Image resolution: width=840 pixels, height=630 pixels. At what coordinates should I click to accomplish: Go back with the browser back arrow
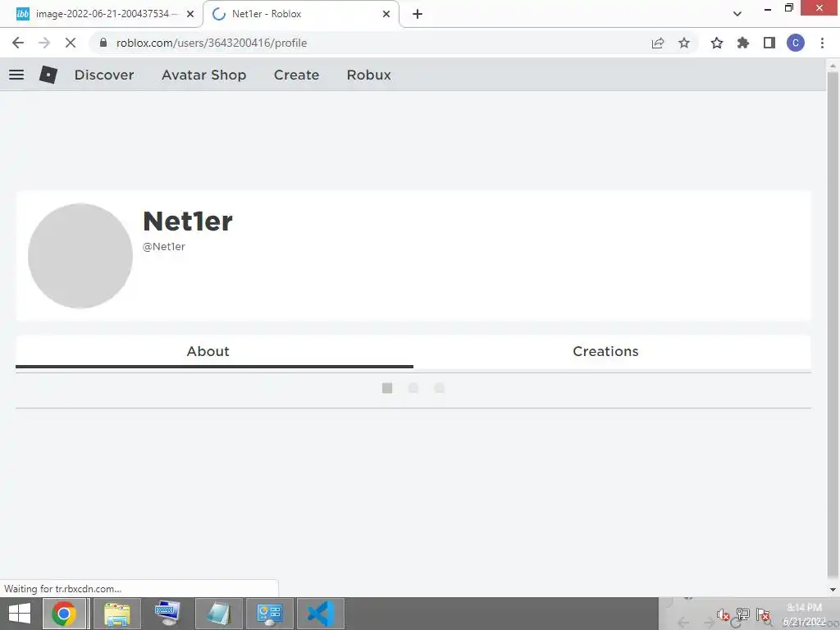[18, 43]
